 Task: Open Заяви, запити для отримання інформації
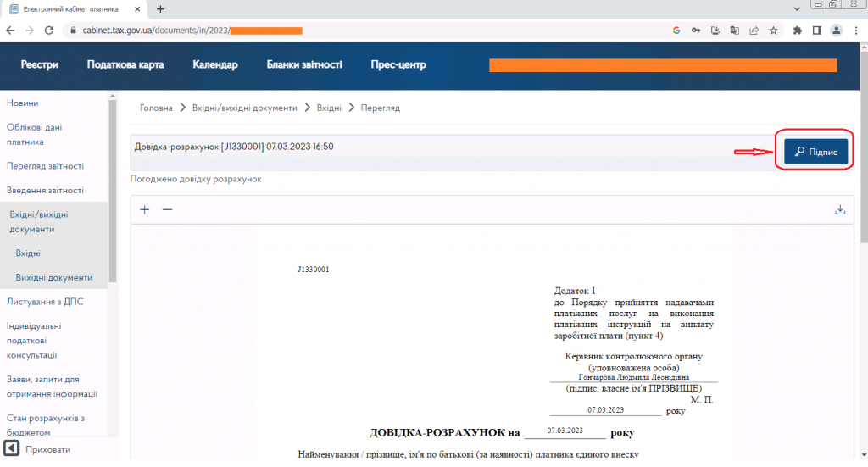52,386
